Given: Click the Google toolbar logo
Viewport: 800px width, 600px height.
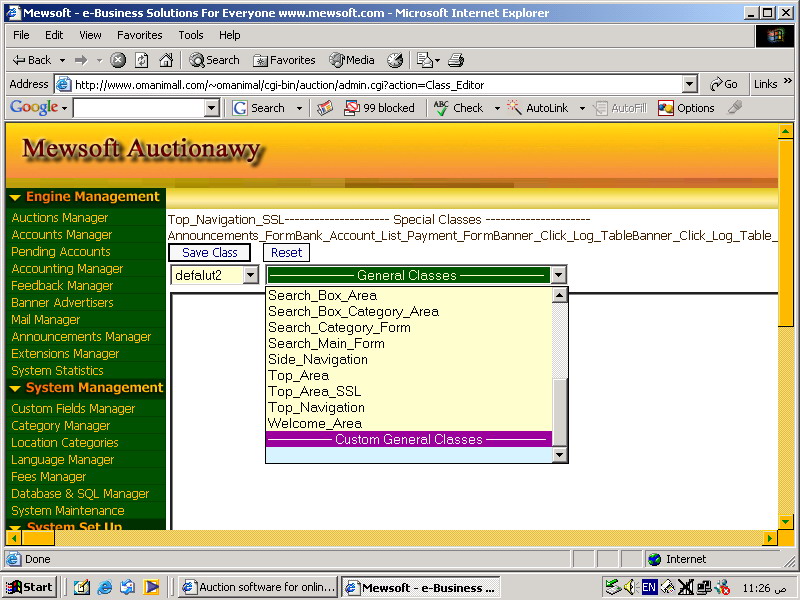Looking at the screenshot, I should (x=34, y=107).
